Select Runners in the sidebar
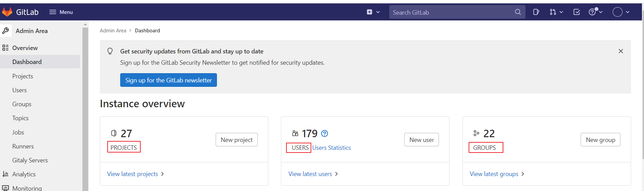Viewport: 644px width, 191px height. [x=23, y=146]
